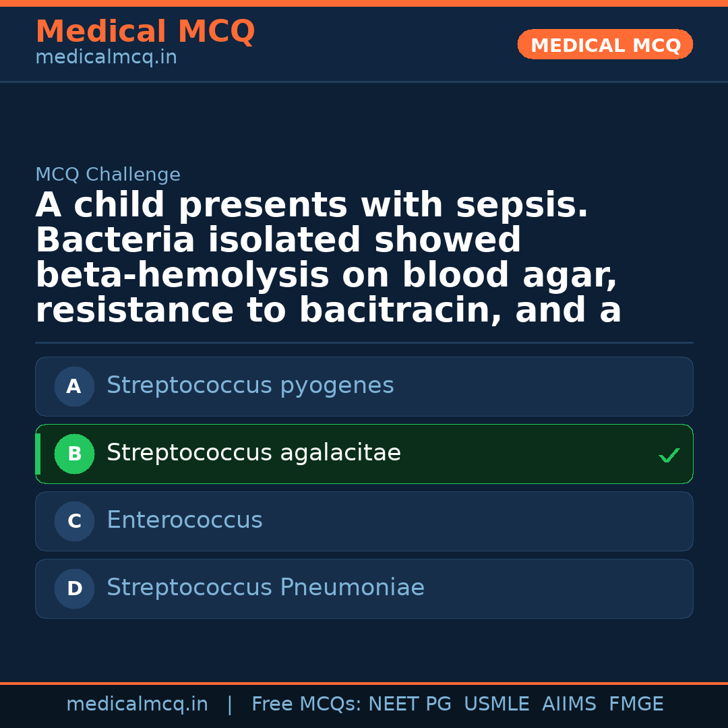Open the medicalmcq.in link in header

pyautogui.click(x=106, y=57)
